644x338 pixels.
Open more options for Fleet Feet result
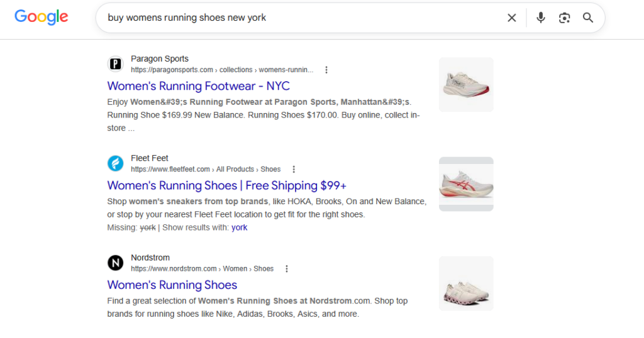[x=294, y=170]
